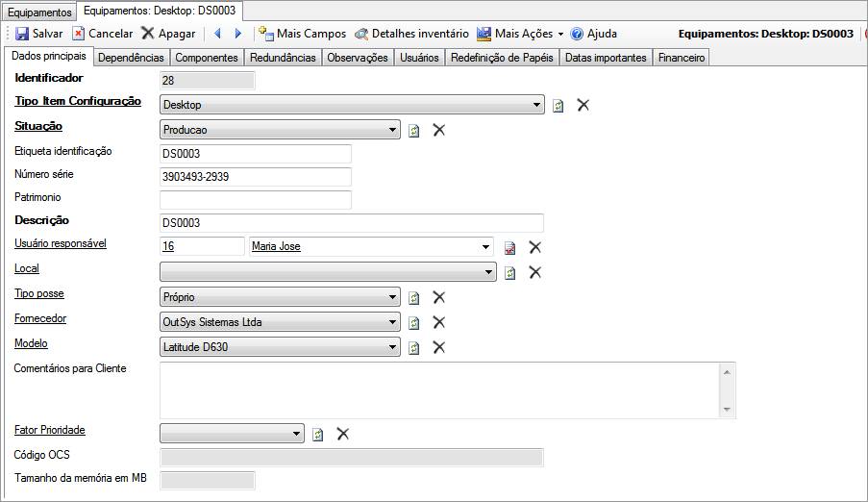Image resolution: width=868 pixels, height=502 pixels.
Task: Refresh Modelo list icon
Action: coord(413,347)
